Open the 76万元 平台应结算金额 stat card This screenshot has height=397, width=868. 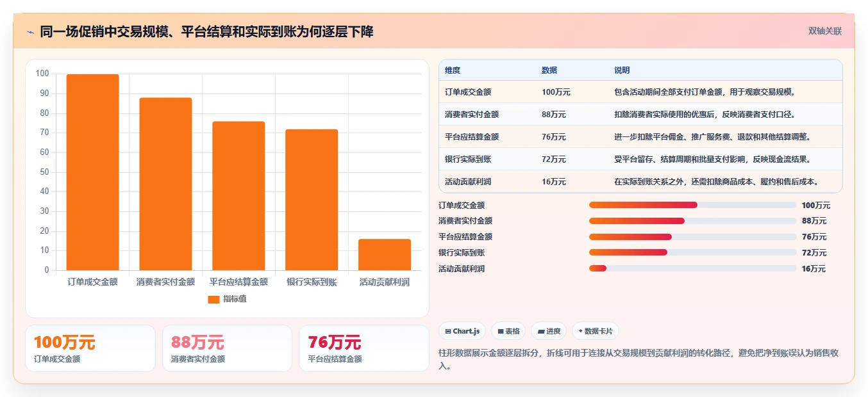[x=364, y=348]
